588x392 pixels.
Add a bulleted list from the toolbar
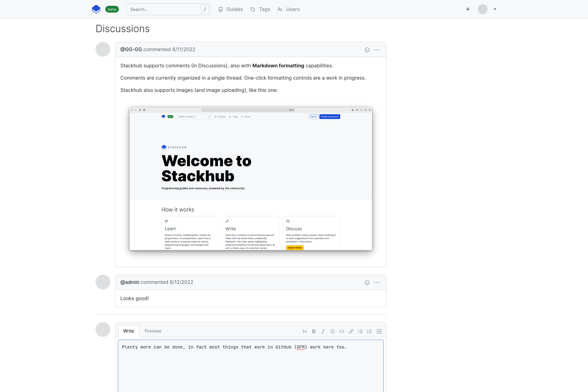360,331
